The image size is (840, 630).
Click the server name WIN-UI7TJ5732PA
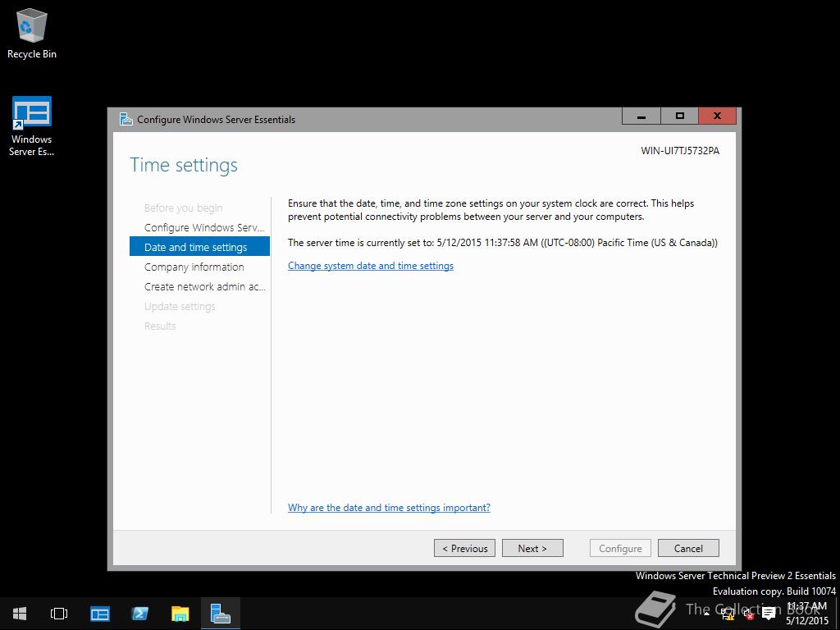680,151
